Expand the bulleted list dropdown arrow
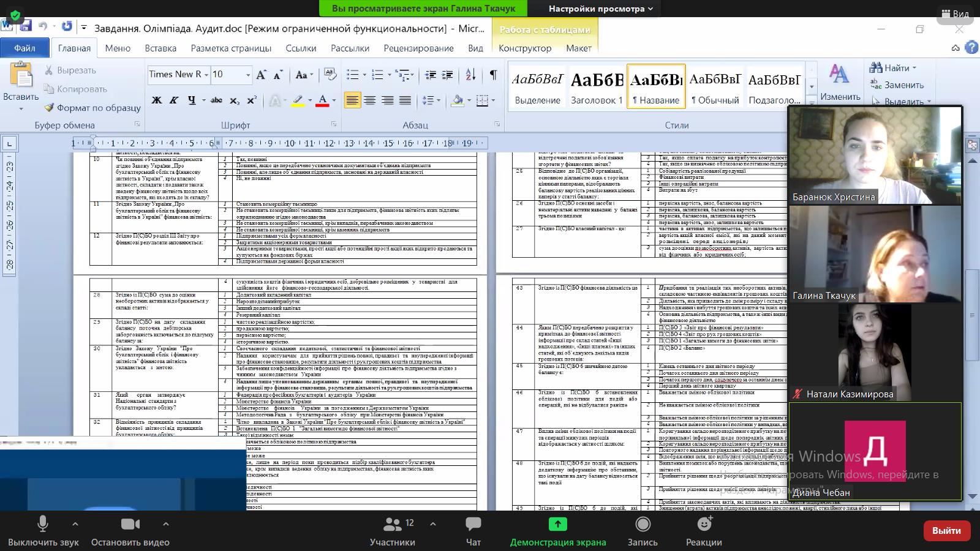This screenshot has width=980, height=551. (x=364, y=75)
